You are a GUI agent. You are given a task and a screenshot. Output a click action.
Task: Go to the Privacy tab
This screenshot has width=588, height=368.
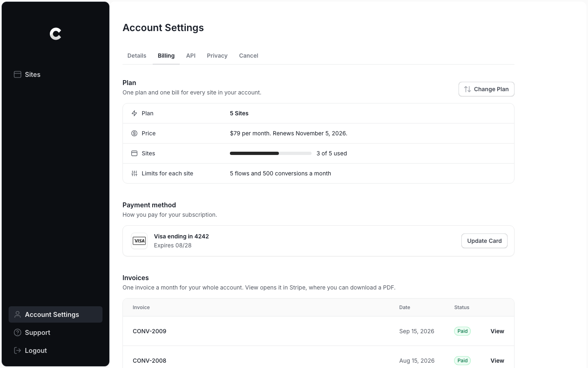(x=217, y=56)
